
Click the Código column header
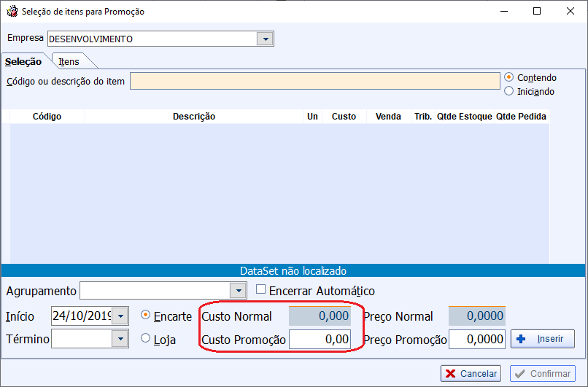(x=47, y=117)
